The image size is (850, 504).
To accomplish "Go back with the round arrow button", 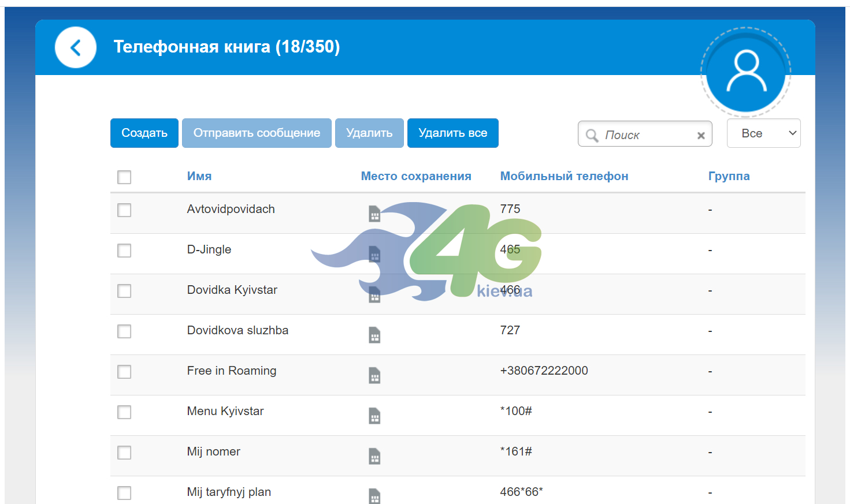I will coord(76,47).
